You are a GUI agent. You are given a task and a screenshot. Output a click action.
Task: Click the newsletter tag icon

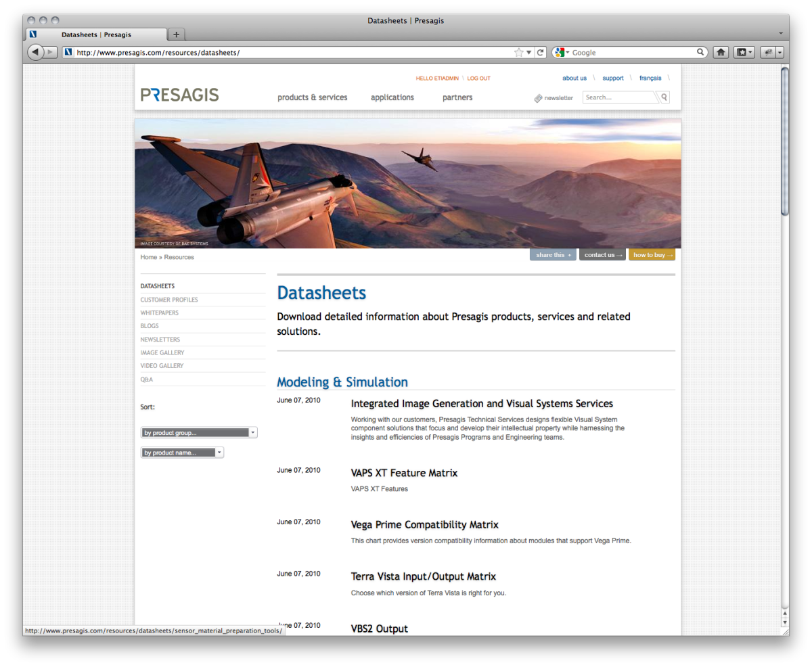[539, 98]
